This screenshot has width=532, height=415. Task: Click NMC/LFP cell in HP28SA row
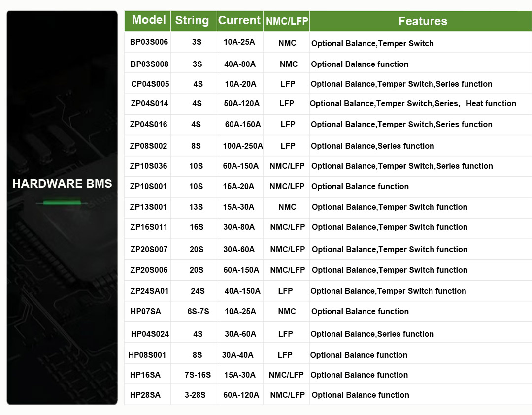287,395
